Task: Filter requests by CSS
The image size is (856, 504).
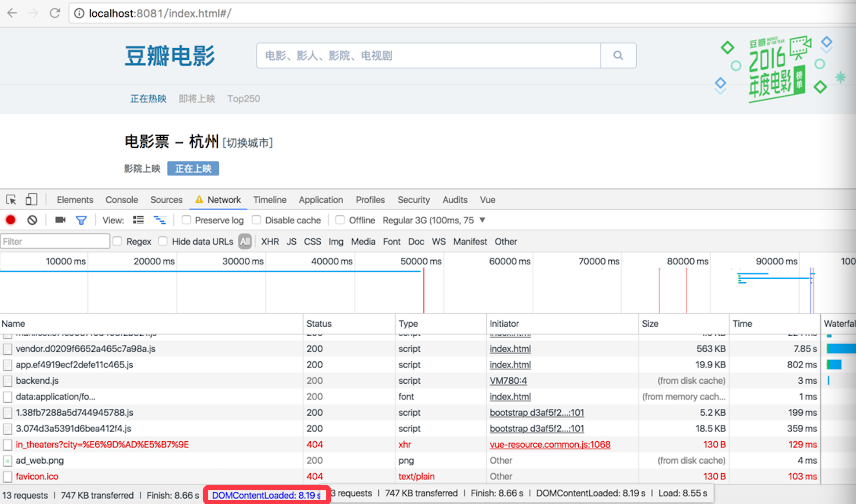Action: tap(312, 241)
